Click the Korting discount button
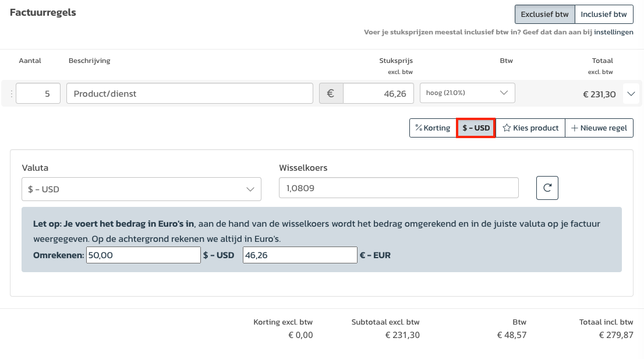Screen dimensions: 644x359 click(433, 128)
